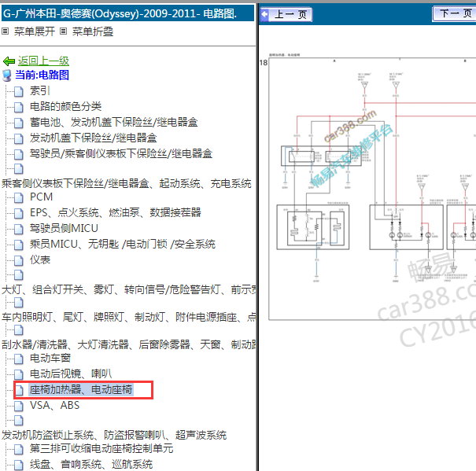
Task: Open the 驾驶员侧MICU entry
Action: tap(64, 228)
